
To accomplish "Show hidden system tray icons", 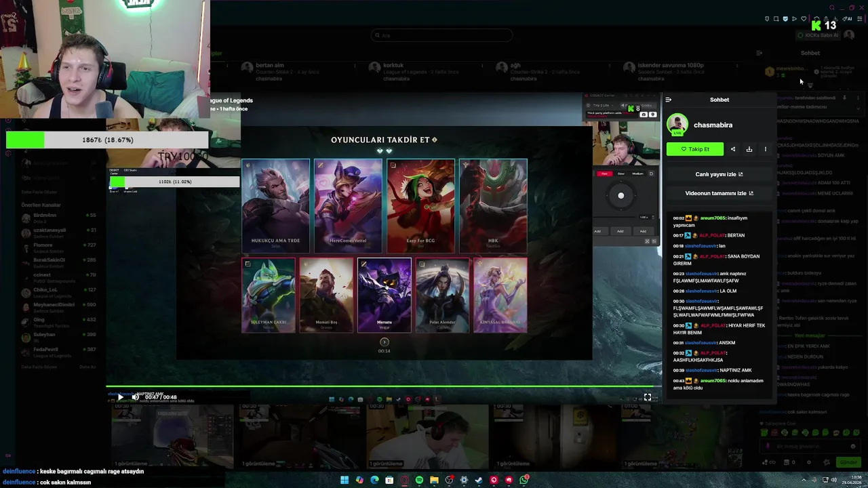I will coord(804,481).
